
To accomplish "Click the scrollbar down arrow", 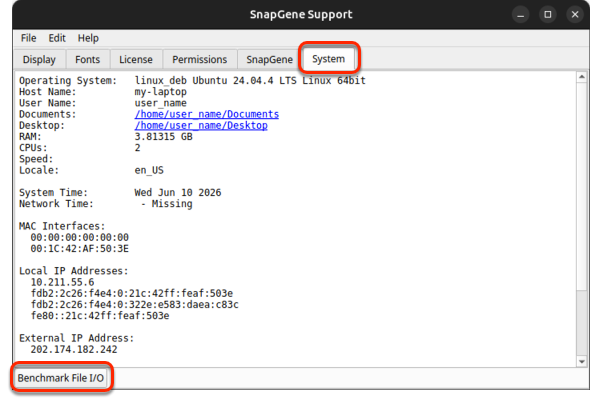I will tap(582, 362).
